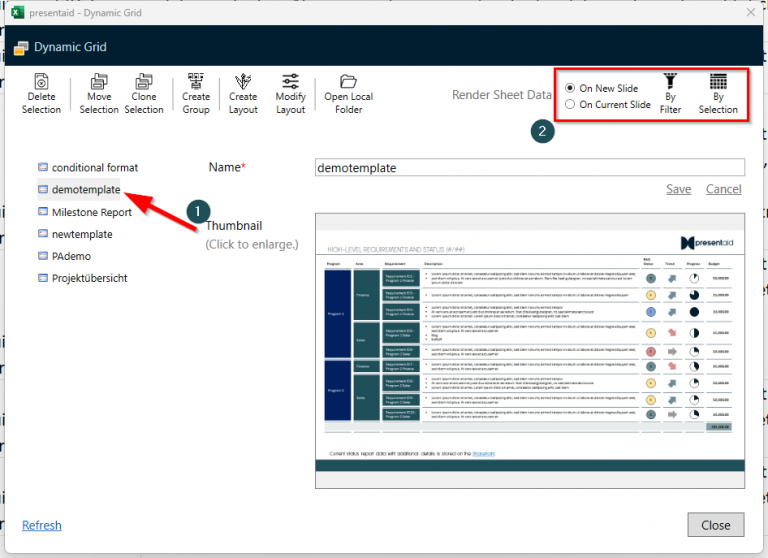This screenshot has height=558, width=768.
Task: Choose the Milestone Report template
Action: pos(91,212)
